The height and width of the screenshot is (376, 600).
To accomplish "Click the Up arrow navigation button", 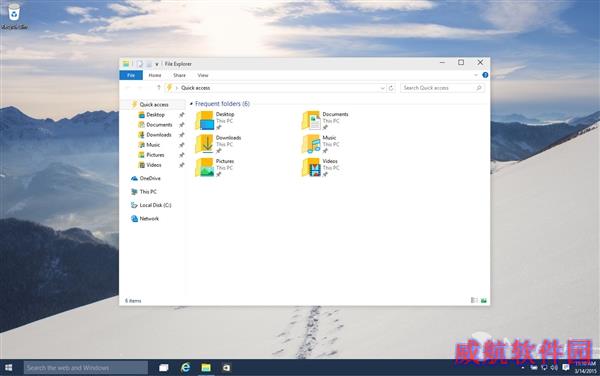I will tap(158, 88).
